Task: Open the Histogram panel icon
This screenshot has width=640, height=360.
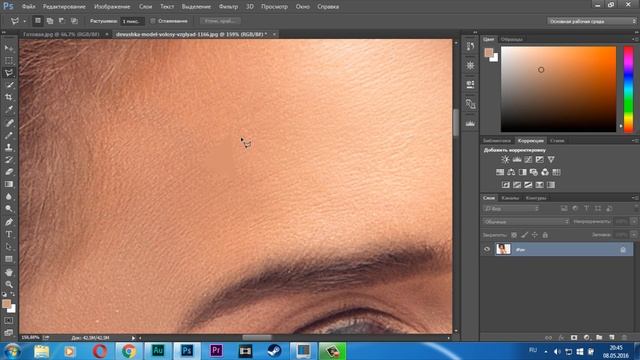Action: click(x=470, y=123)
